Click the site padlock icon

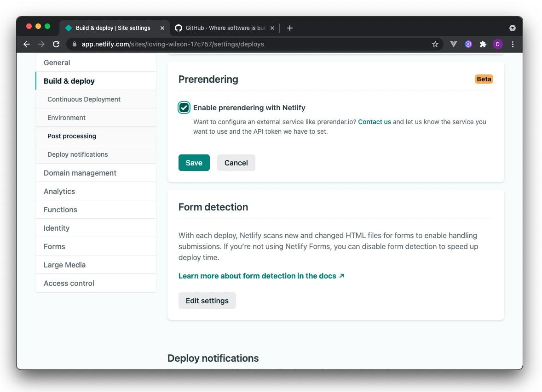pyautogui.click(x=75, y=44)
